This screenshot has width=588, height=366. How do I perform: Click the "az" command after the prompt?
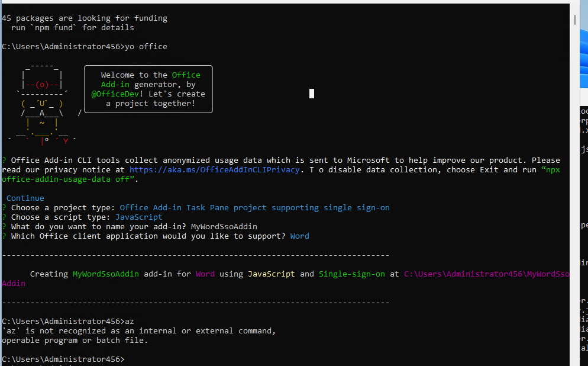(x=130, y=322)
